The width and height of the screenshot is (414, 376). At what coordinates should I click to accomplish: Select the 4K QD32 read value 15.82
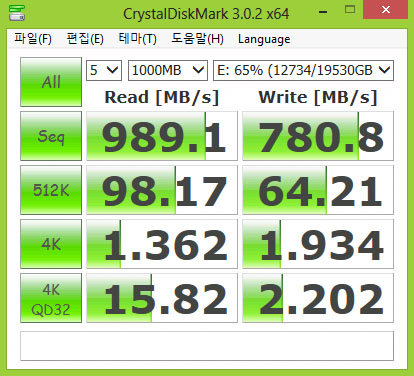[162, 298]
